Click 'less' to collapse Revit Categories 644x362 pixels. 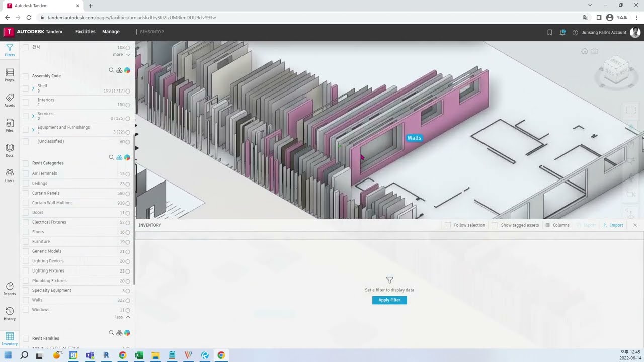[122, 317]
